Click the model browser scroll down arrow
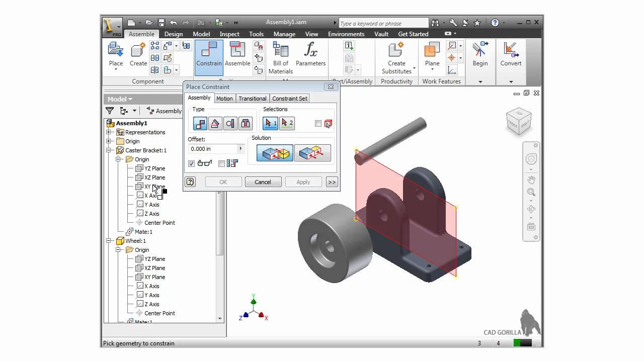The height and width of the screenshot is (362, 644). [x=220, y=319]
